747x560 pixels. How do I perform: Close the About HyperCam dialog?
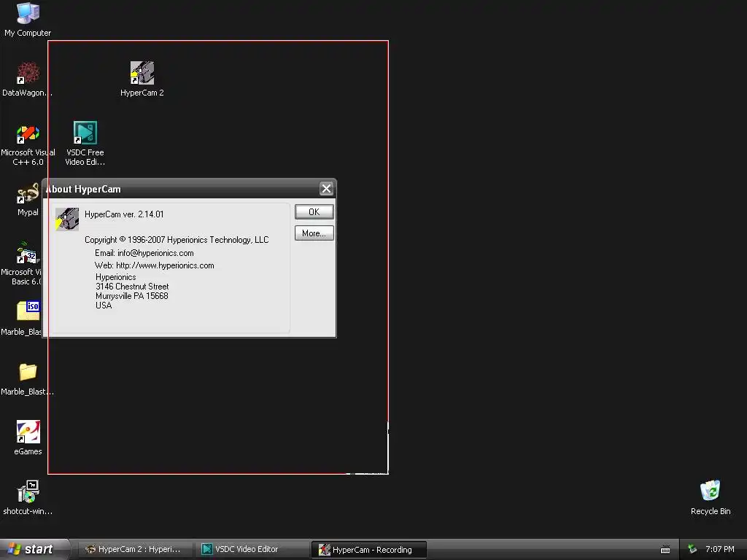coord(326,189)
